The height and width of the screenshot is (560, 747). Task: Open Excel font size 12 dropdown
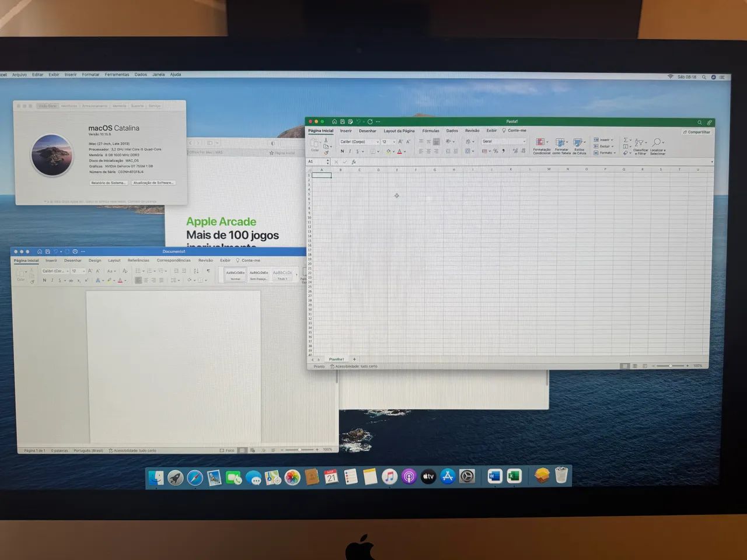coord(389,142)
